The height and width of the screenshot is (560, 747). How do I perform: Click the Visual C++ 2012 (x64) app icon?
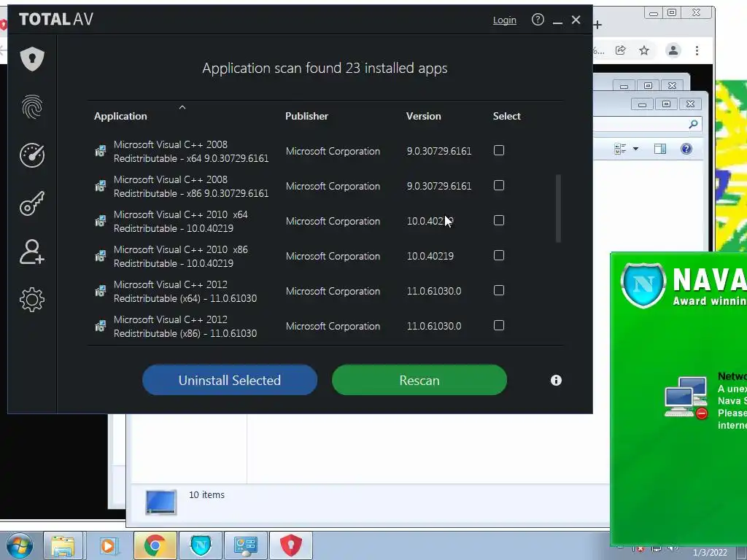pyautogui.click(x=101, y=291)
